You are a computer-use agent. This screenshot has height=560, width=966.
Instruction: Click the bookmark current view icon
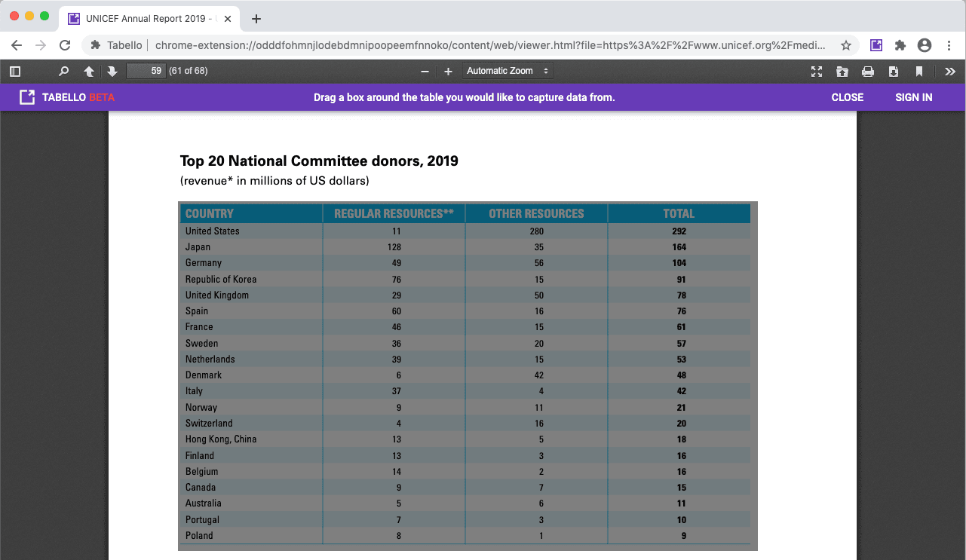919,71
